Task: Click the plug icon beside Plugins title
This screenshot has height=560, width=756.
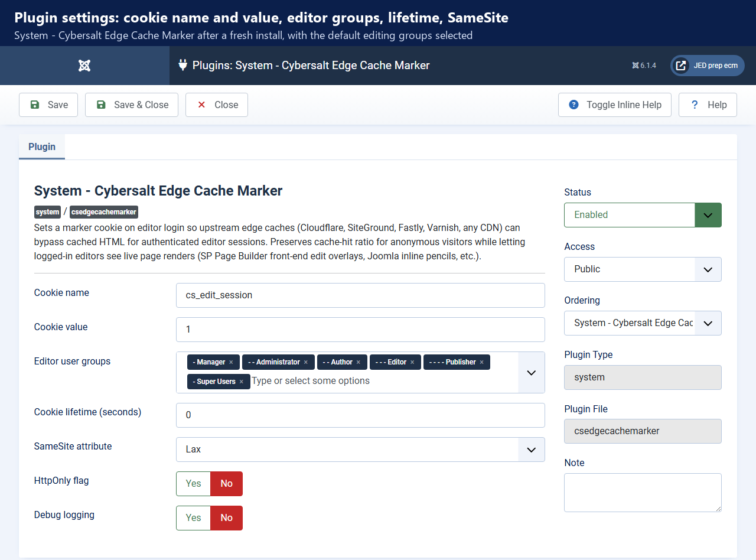Action: [x=183, y=65]
